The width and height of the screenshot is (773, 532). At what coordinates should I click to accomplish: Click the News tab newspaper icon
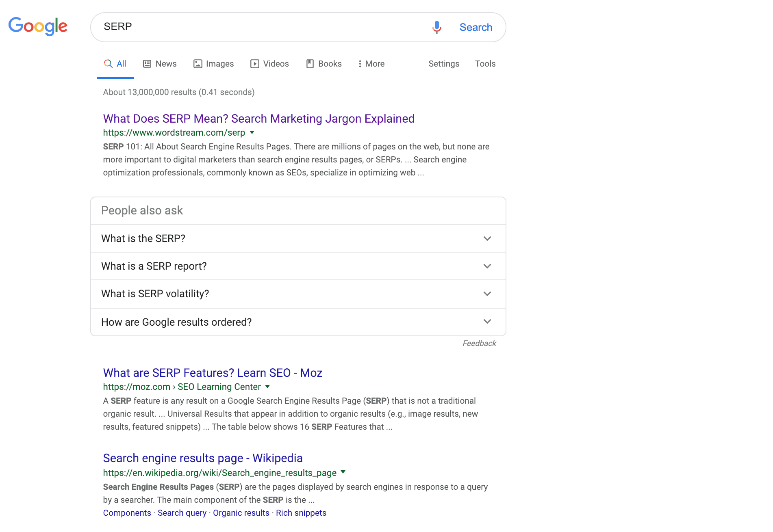[147, 64]
